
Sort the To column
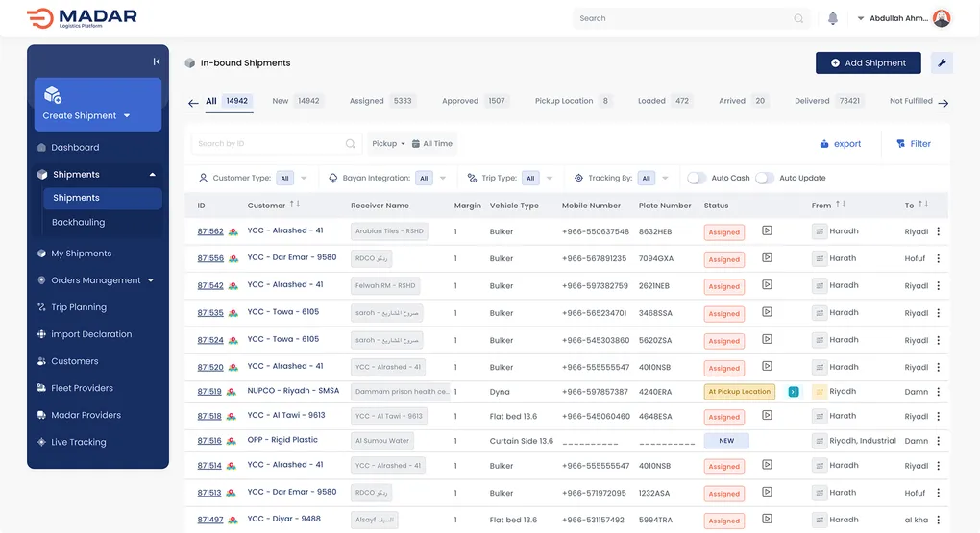(923, 205)
